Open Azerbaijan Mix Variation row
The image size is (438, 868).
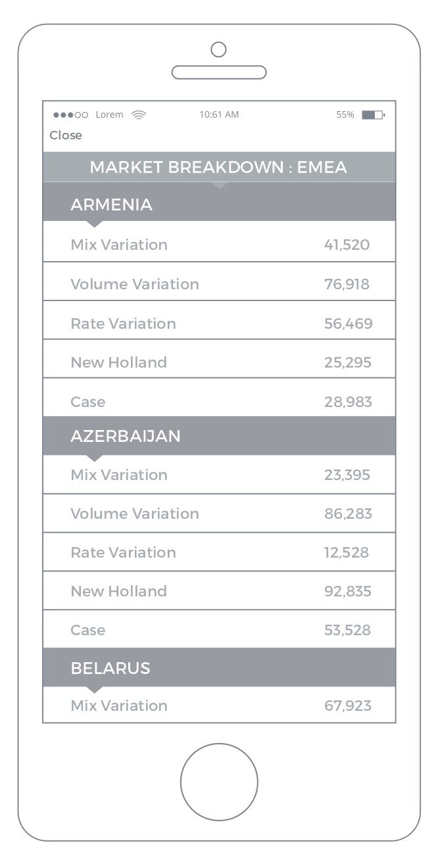(219, 475)
